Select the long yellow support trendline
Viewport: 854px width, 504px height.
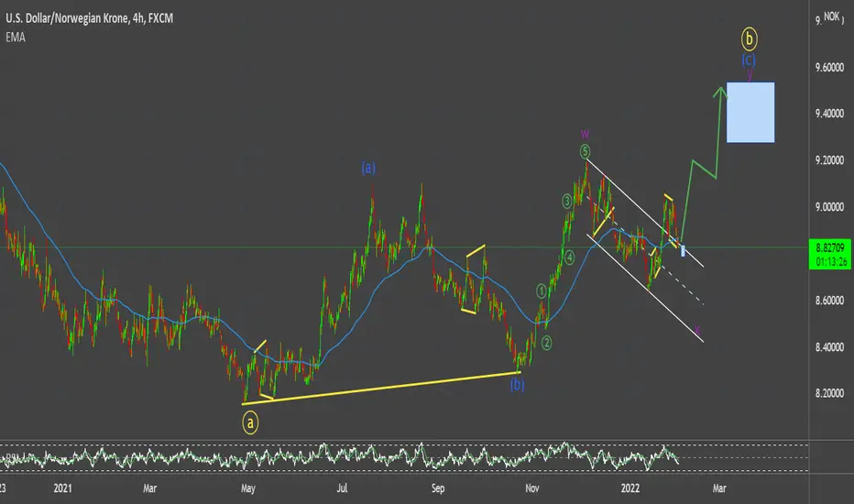381,388
